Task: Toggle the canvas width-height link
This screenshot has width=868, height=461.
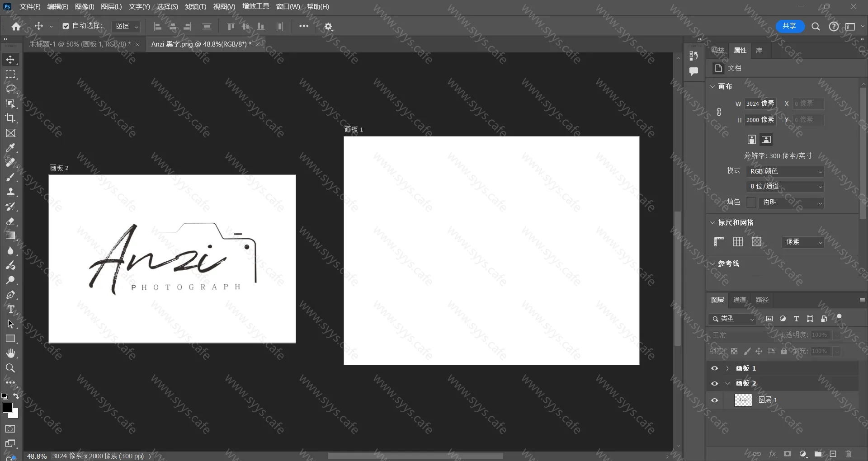Action: tap(719, 112)
